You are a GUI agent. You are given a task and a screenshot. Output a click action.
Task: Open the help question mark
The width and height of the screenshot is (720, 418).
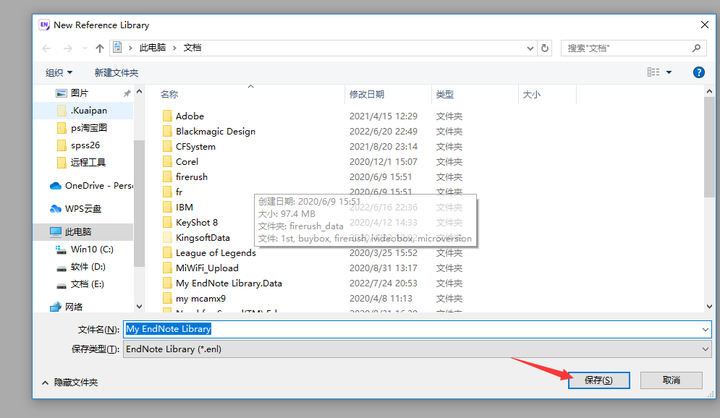698,72
